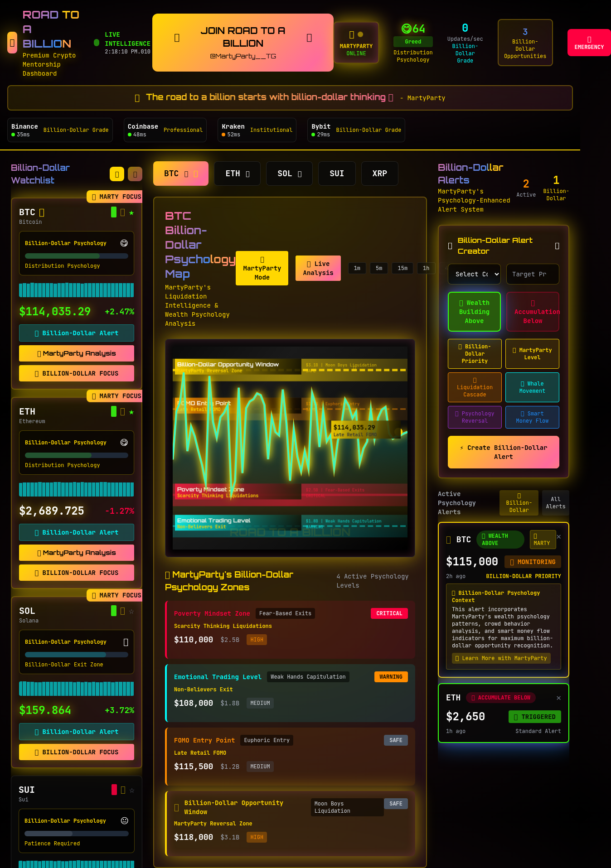Click the icon right of Alert Creator title

tap(557, 246)
